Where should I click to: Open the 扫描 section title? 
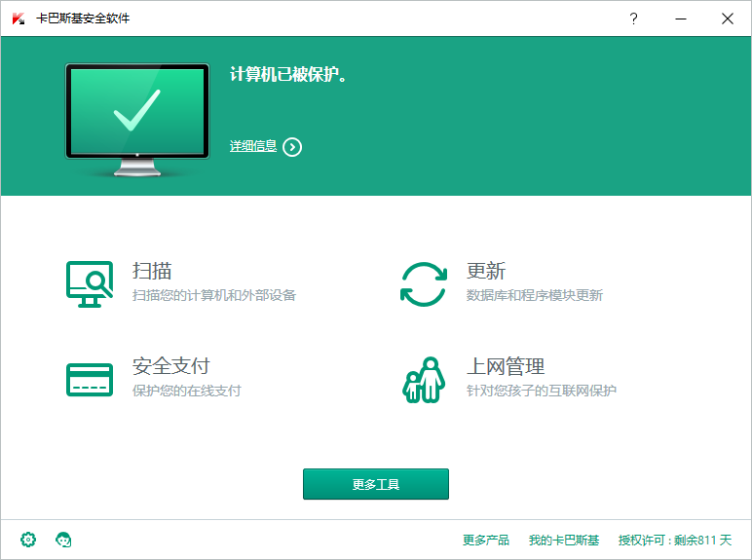point(152,271)
